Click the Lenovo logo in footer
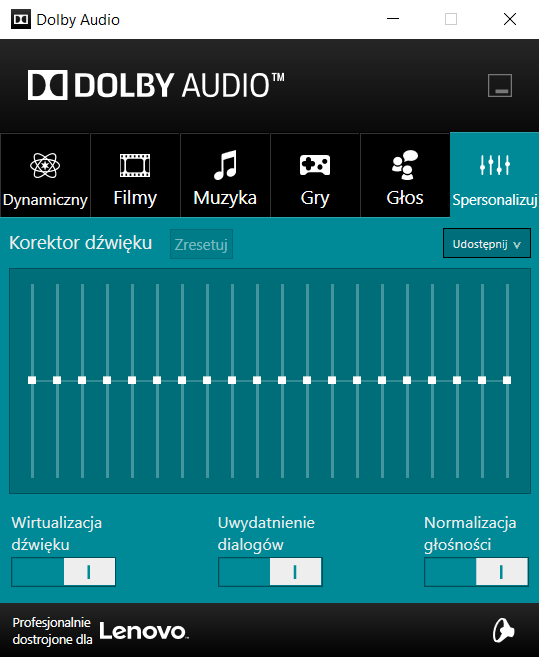The height and width of the screenshot is (657, 539). point(144,631)
